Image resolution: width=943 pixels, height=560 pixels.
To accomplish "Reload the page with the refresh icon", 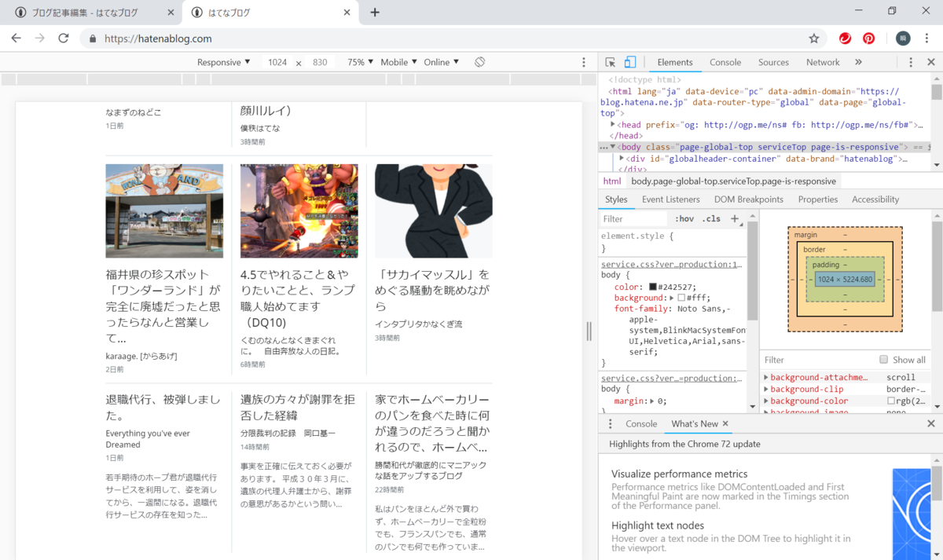I will coord(64,38).
